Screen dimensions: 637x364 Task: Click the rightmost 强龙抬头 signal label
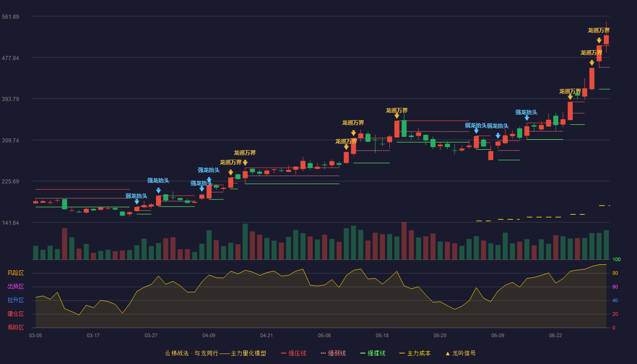[x=526, y=112]
